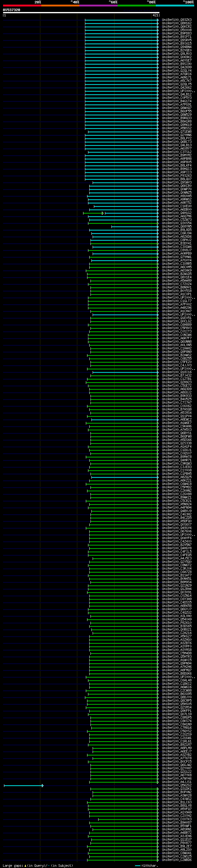Select the UniRef100_B1LC63 label
This screenshot has width=197, height=868.
(177, 802)
